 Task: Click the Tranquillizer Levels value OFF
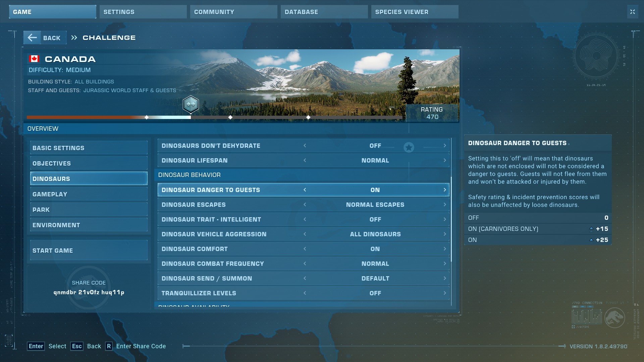(375, 293)
